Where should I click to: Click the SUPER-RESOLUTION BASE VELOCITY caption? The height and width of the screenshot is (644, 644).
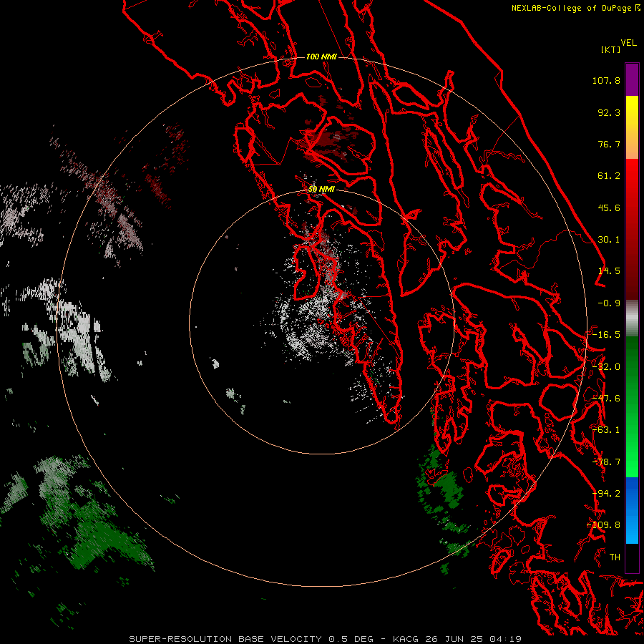click(226, 639)
